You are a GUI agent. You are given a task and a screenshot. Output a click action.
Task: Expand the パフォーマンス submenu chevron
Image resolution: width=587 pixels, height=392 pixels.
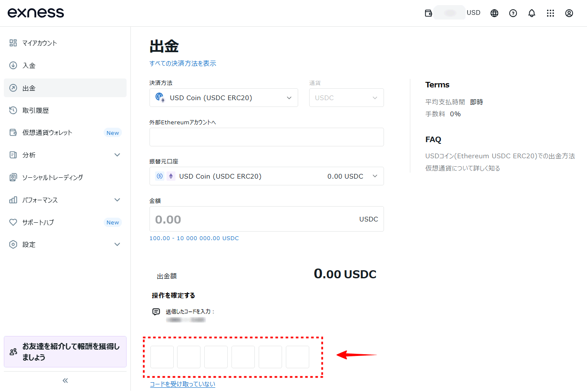tap(117, 200)
